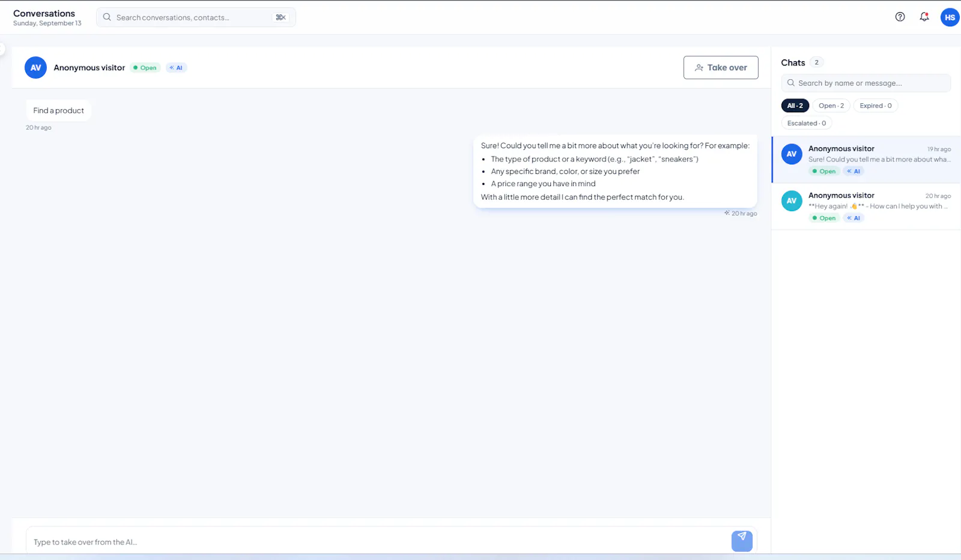The height and width of the screenshot is (560, 961).
Task: Click the Sunday, September 13 date text
Action: pos(47,23)
